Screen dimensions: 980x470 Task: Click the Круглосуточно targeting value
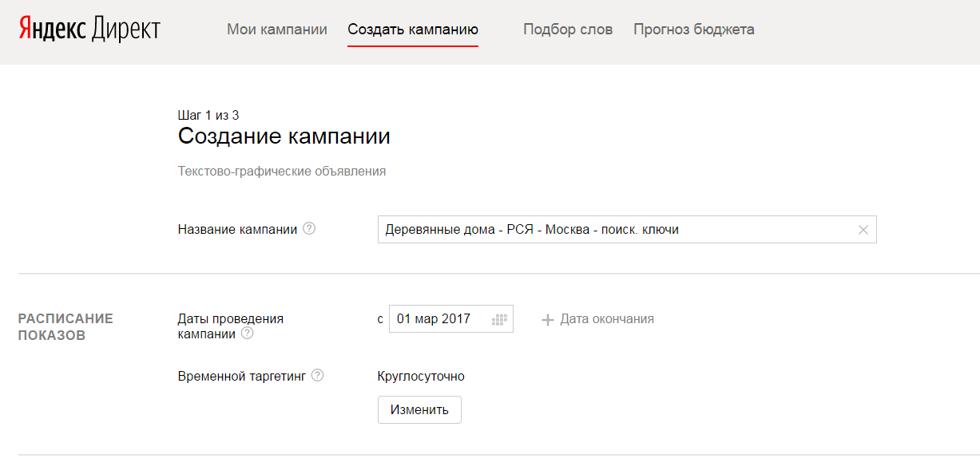coord(421,377)
